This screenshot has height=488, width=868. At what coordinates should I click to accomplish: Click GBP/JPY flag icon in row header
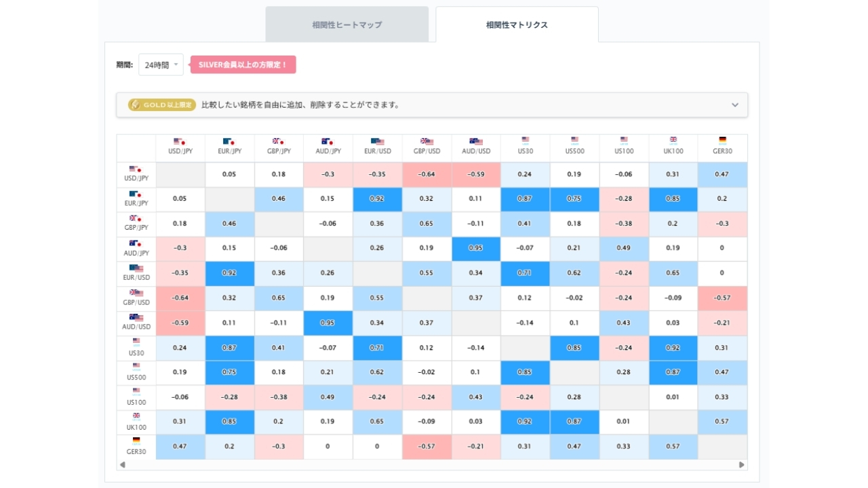[x=136, y=219]
